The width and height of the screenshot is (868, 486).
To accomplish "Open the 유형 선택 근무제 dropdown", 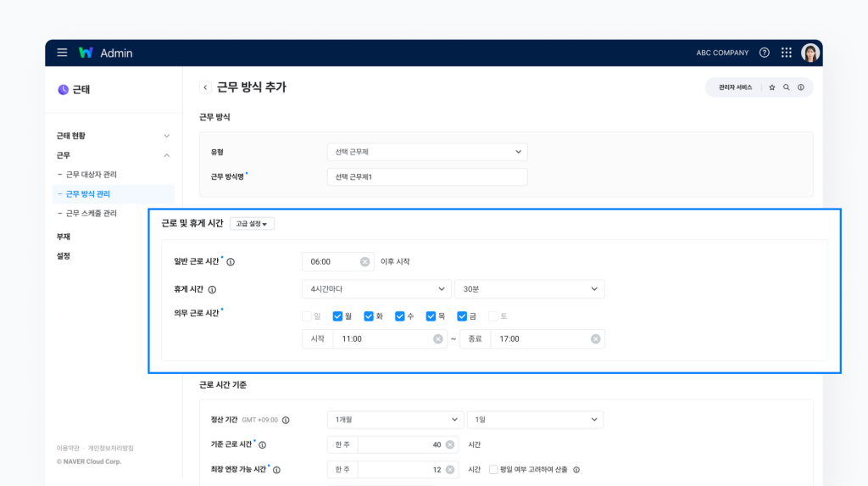I will [427, 152].
